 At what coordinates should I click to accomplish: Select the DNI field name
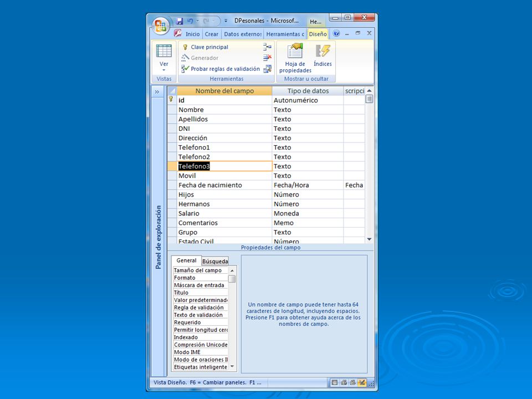(224, 129)
